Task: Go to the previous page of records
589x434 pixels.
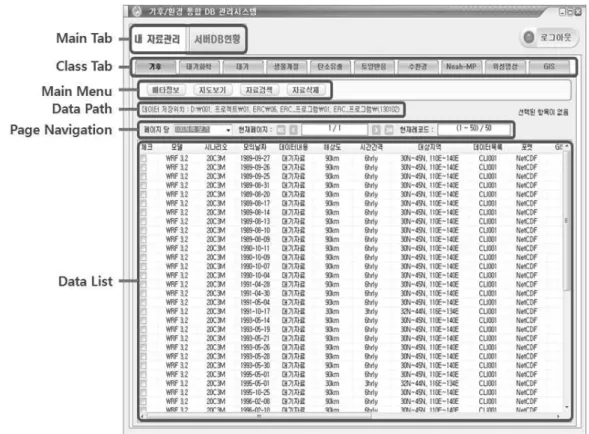Action: [293, 130]
